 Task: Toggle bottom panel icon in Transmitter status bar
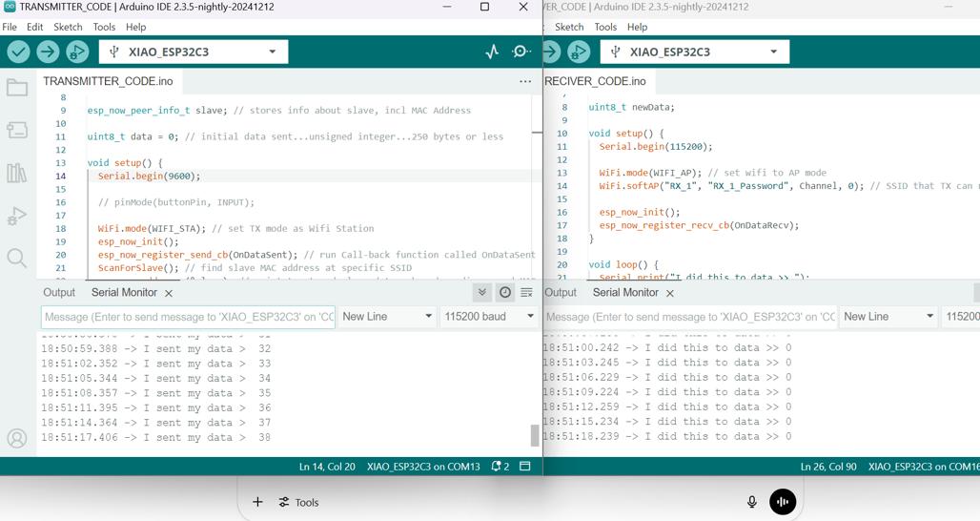click(x=525, y=467)
